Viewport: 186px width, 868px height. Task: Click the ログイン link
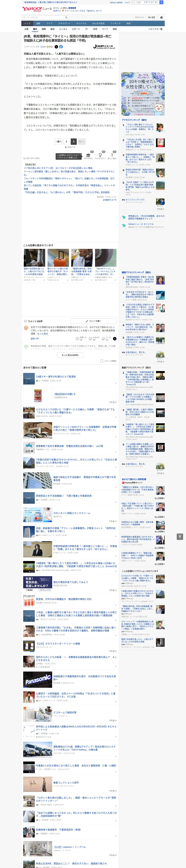pos(57,11)
